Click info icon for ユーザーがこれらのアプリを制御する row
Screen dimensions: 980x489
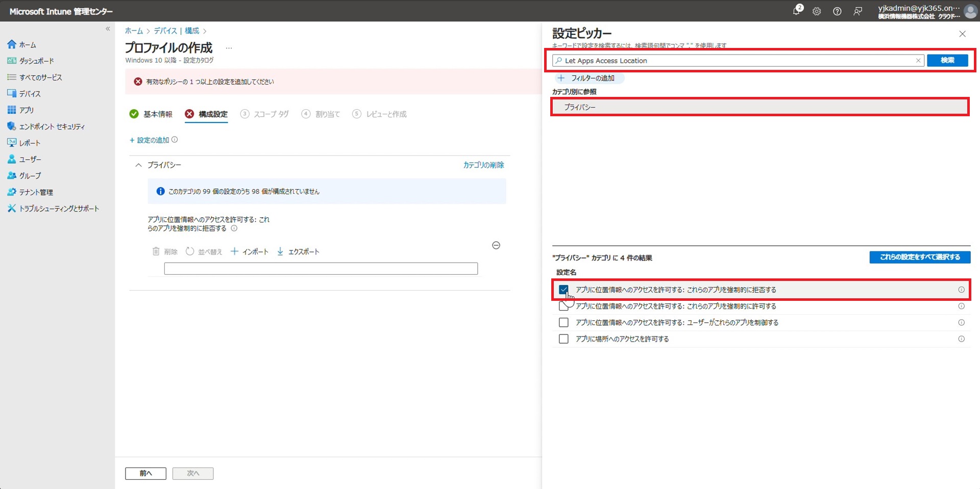pyautogui.click(x=961, y=322)
